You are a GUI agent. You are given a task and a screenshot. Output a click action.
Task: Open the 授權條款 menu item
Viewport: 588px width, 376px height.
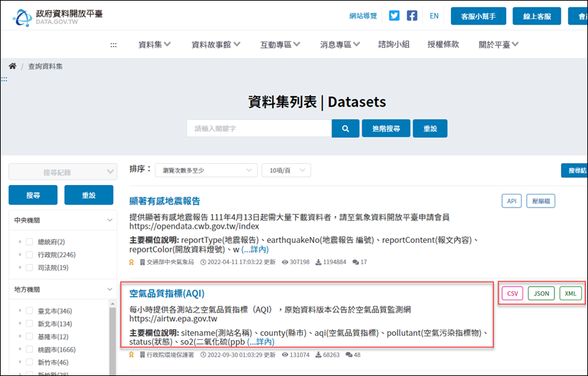point(443,44)
